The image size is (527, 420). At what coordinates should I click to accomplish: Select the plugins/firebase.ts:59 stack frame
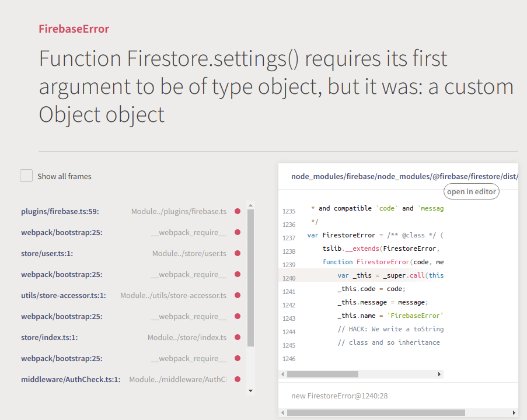pyautogui.click(x=117, y=211)
